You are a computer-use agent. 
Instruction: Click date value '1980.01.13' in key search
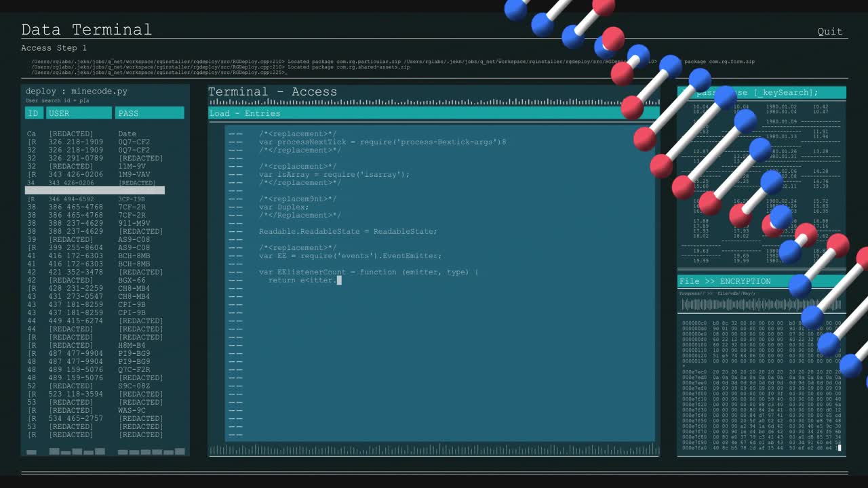click(x=781, y=136)
